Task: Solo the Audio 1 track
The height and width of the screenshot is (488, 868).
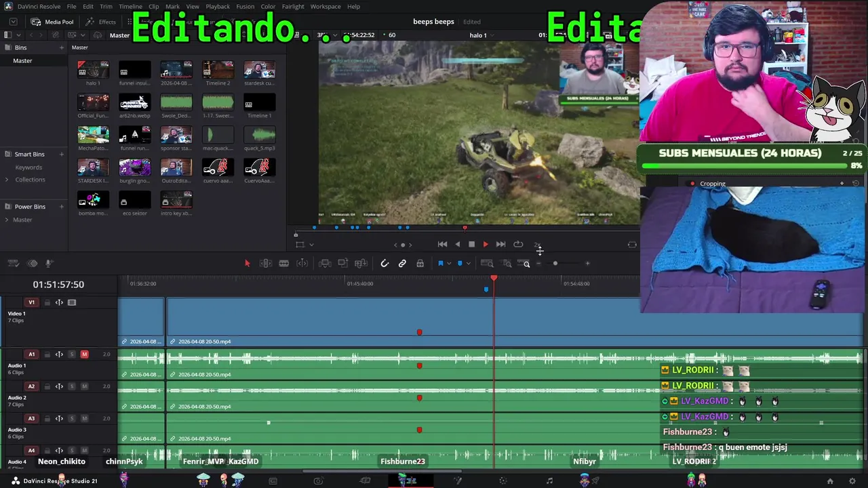Action: click(x=72, y=354)
